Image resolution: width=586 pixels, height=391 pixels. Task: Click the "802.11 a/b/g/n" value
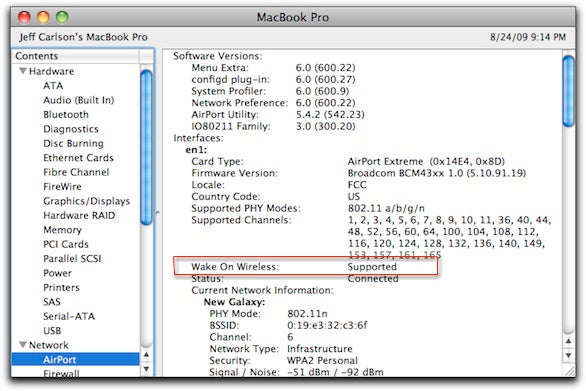tap(386, 208)
